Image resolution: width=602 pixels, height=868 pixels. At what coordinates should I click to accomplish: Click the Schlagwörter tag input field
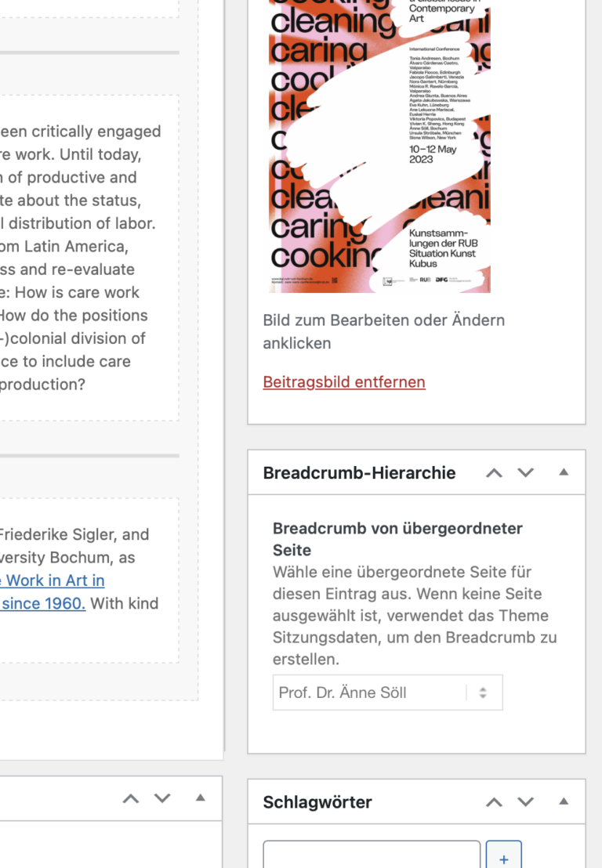(372, 854)
